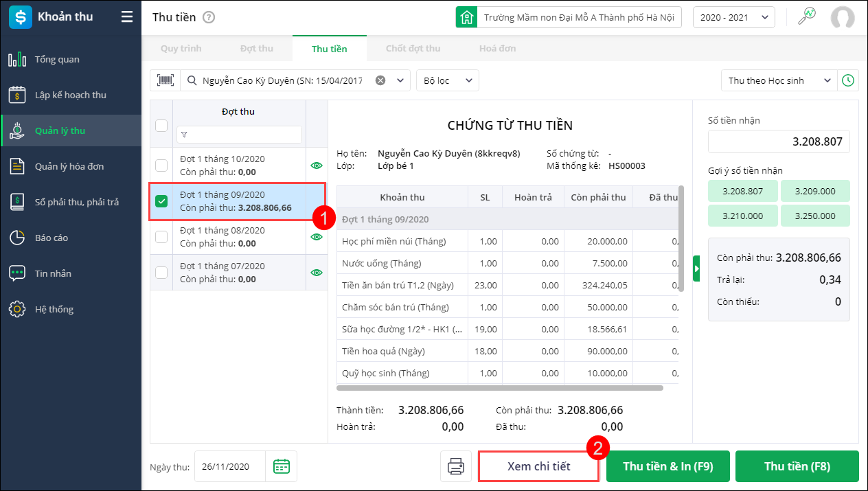Click the help question mark icon
The image size is (868, 491).
(209, 17)
